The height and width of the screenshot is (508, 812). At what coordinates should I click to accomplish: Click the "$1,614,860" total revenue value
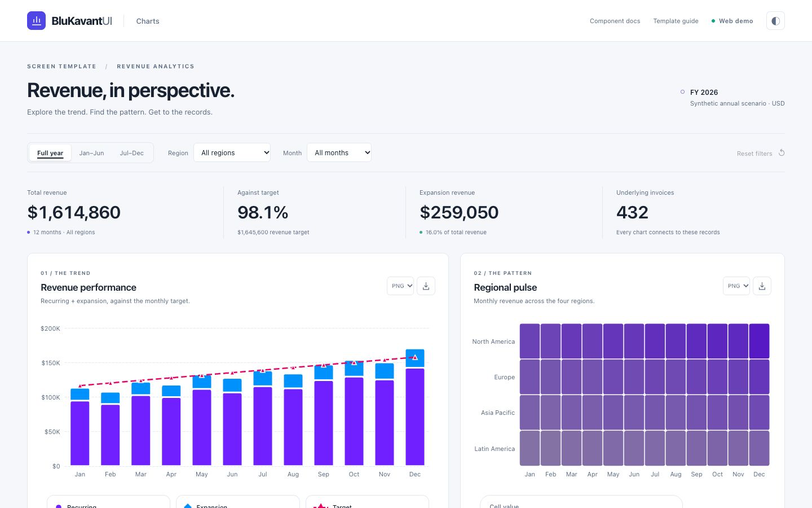tap(74, 212)
